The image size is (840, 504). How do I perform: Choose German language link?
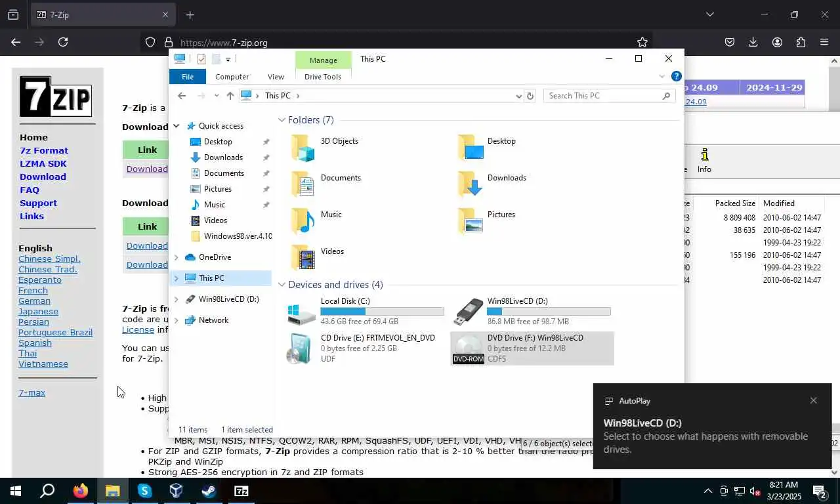[34, 301]
